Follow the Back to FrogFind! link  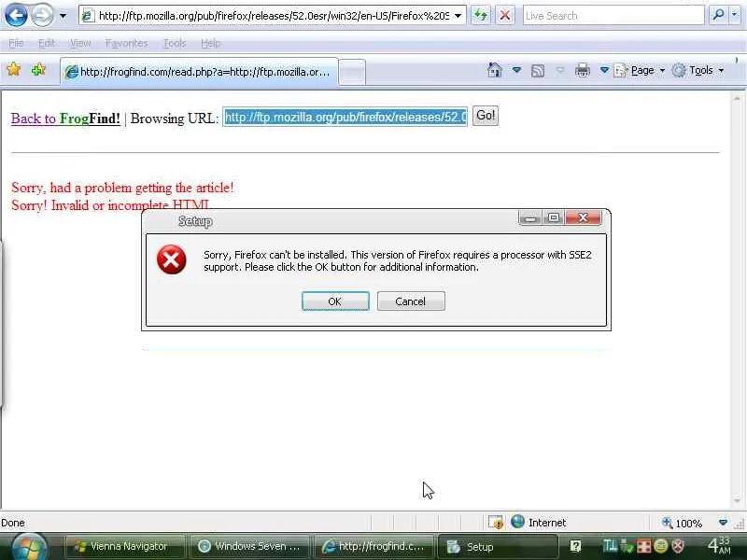tap(65, 119)
